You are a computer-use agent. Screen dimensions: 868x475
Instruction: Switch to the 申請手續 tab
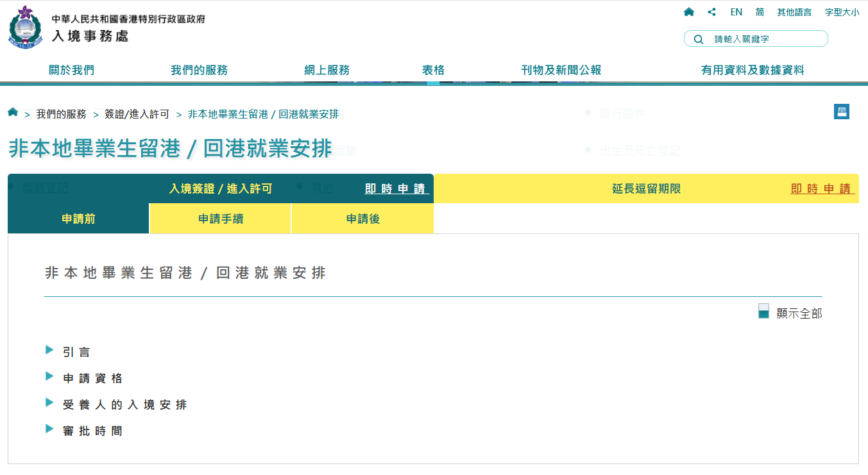(x=219, y=218)
